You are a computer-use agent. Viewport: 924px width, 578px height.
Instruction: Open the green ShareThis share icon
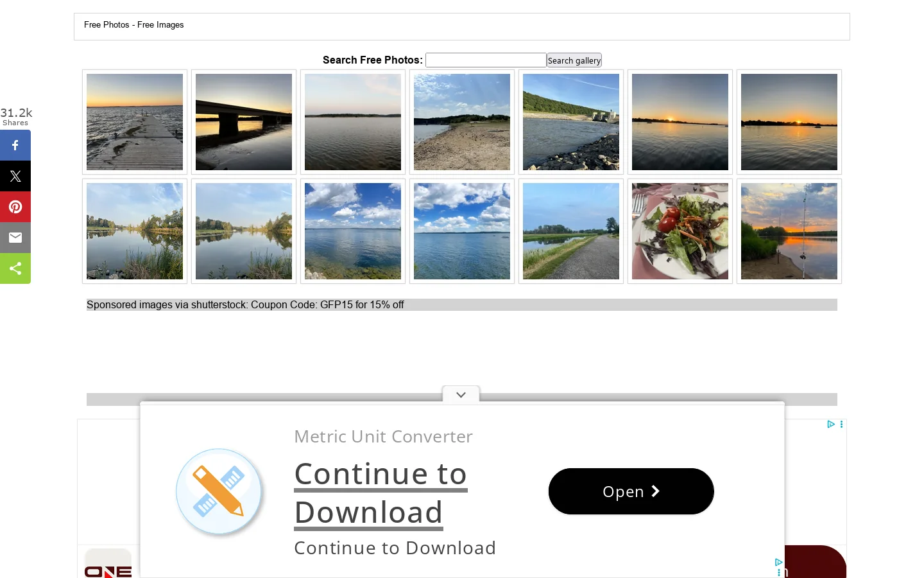[15, 268]
